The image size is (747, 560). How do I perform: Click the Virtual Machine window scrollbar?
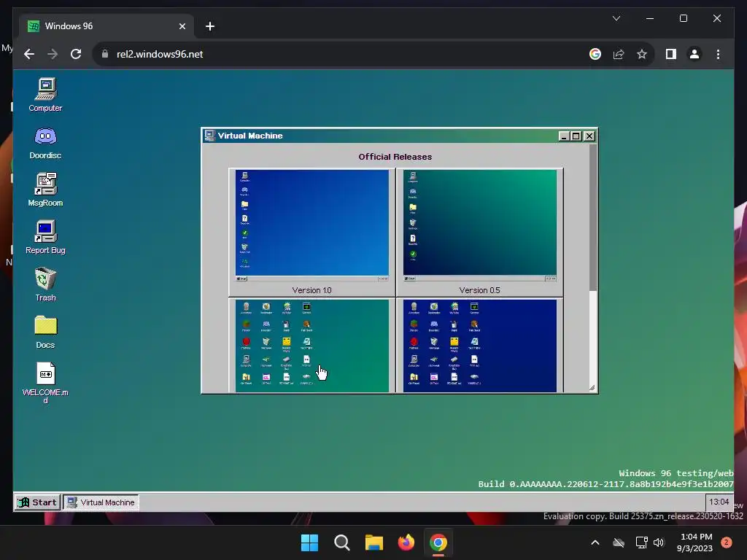pos(592,268)
